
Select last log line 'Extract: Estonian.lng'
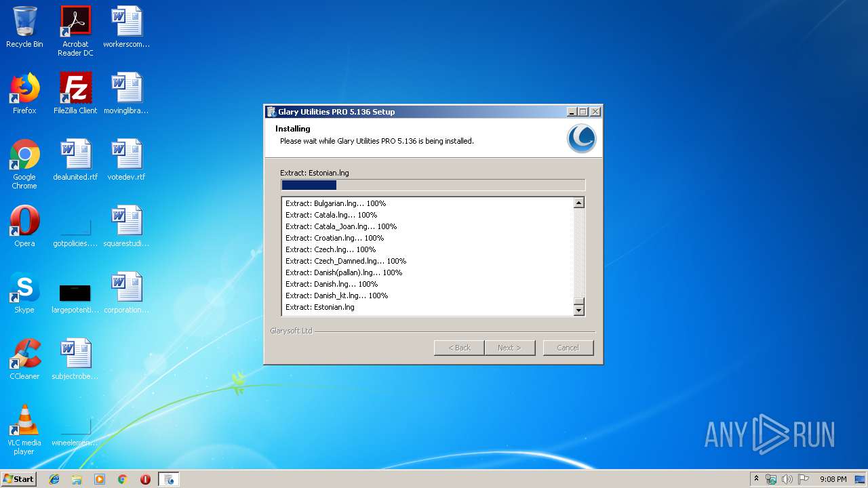tap(320, 307)
